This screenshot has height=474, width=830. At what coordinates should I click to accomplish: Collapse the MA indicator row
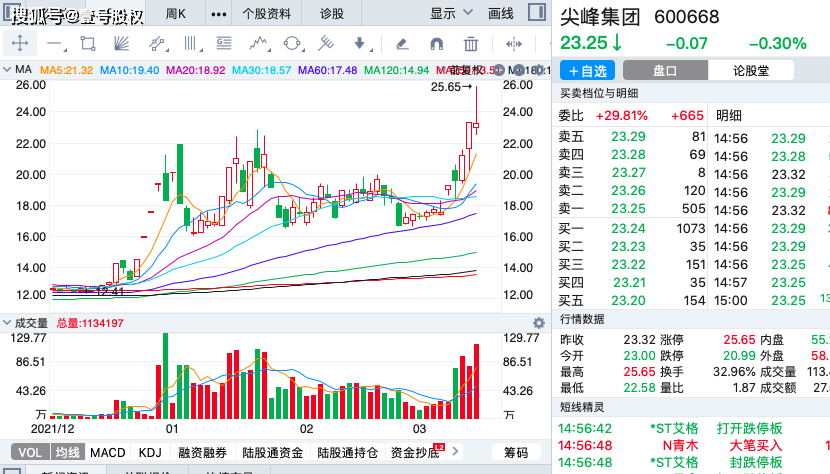point(7,69)
